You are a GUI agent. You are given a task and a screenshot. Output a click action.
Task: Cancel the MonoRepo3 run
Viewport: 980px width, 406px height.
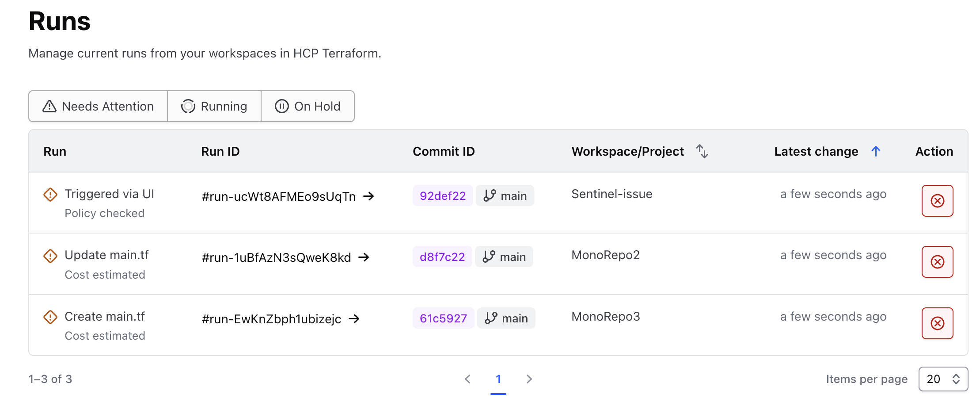(937, 323)
